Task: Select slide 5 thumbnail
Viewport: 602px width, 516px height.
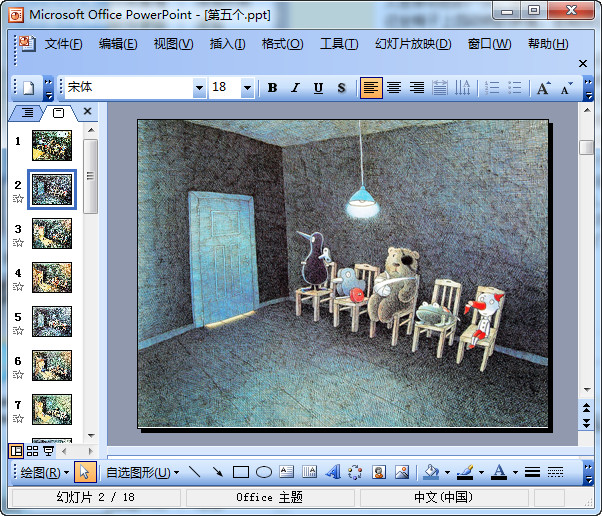Action: (x=52, y=321)
